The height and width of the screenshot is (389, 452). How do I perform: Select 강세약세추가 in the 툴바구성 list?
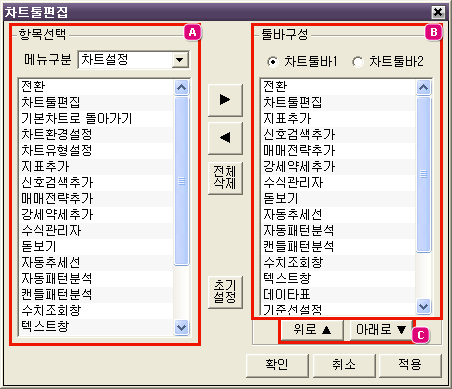[x=338, y=166]
